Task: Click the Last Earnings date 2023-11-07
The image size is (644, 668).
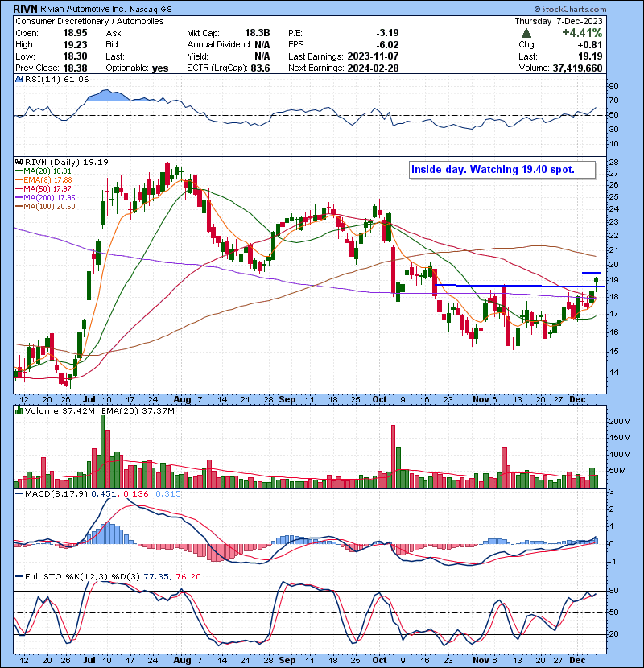Action: pos(373,56)
